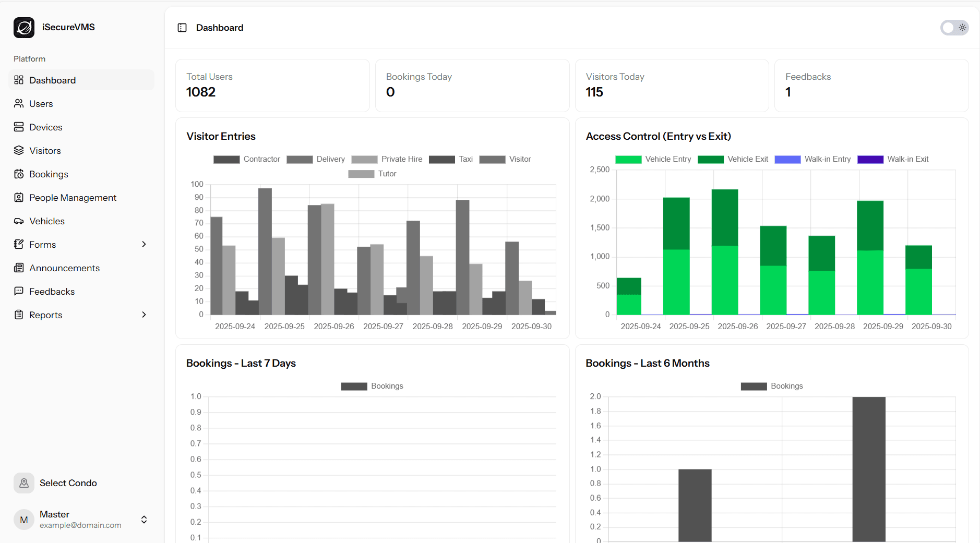
Task: Click the Bookings calendar icon
Action: point(19,174)
